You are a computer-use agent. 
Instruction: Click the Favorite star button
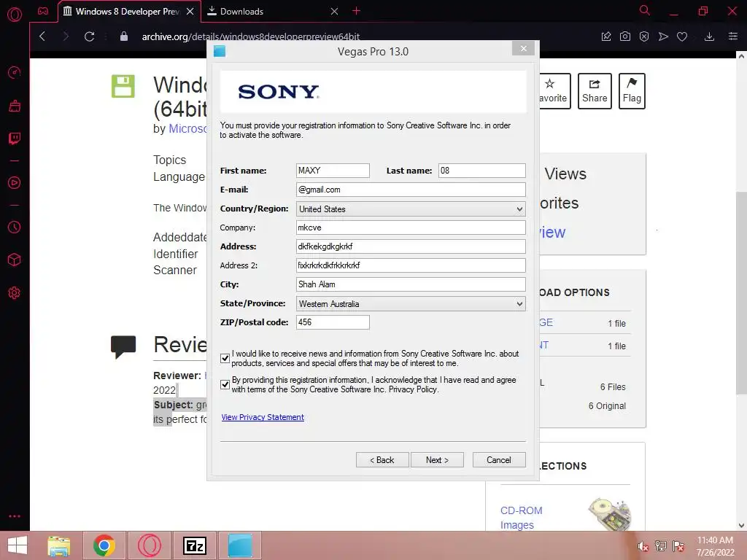(x=555, y=91)
